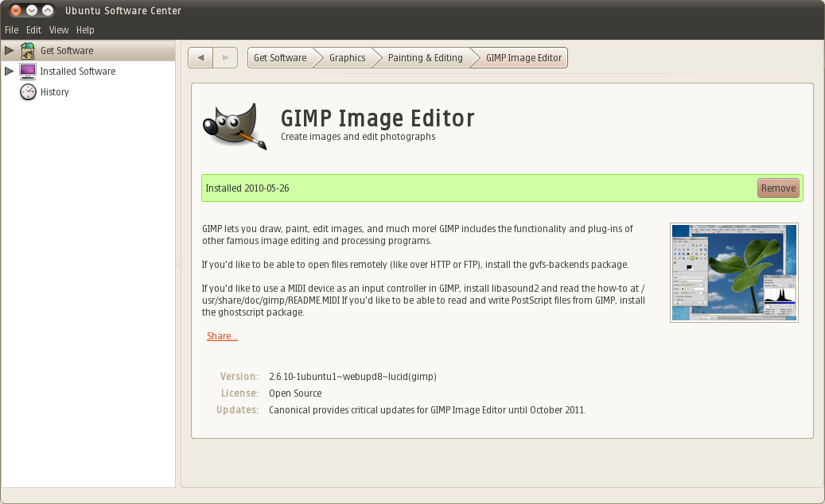Click the GIMP Wilber mascot logo
Image resolution: width=825 pixels, height=504 pixels.
click(x=235, y=125)
